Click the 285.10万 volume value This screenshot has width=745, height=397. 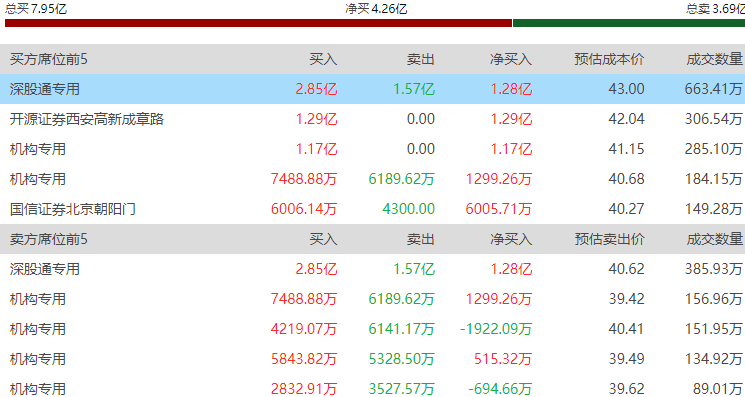click(x=714, y=149)
